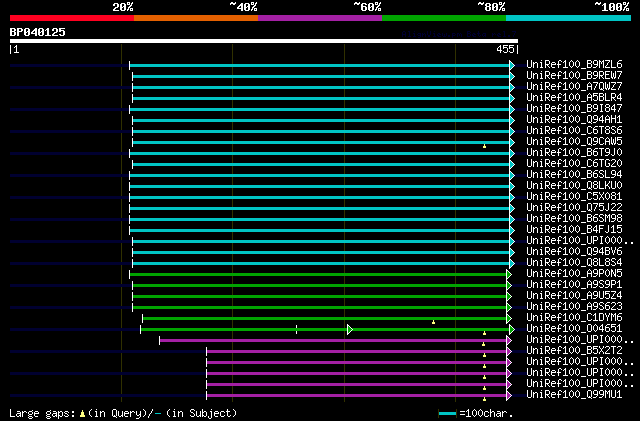The height and width of the screenshot is (421, 640).
Task: Click the purple alignment bar for Q99MU1
Action: point(356,396)
